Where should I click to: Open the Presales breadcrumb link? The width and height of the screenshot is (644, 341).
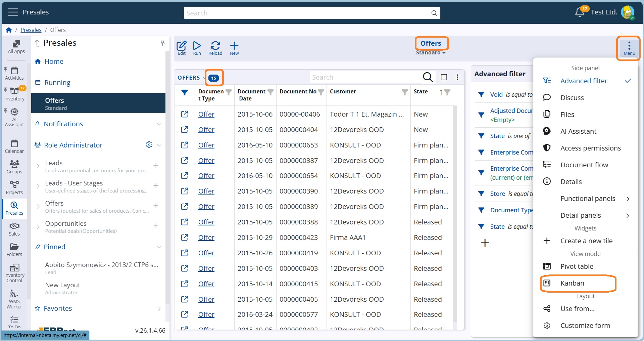(x=31, y=30)
